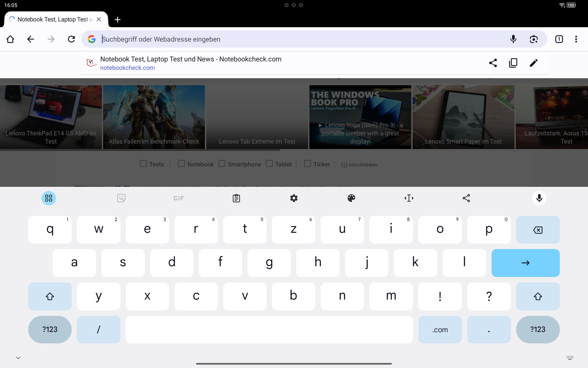The width and height of the screenshot is (588, 368).
Task: Reload the current page
Action: pos(71,39)
